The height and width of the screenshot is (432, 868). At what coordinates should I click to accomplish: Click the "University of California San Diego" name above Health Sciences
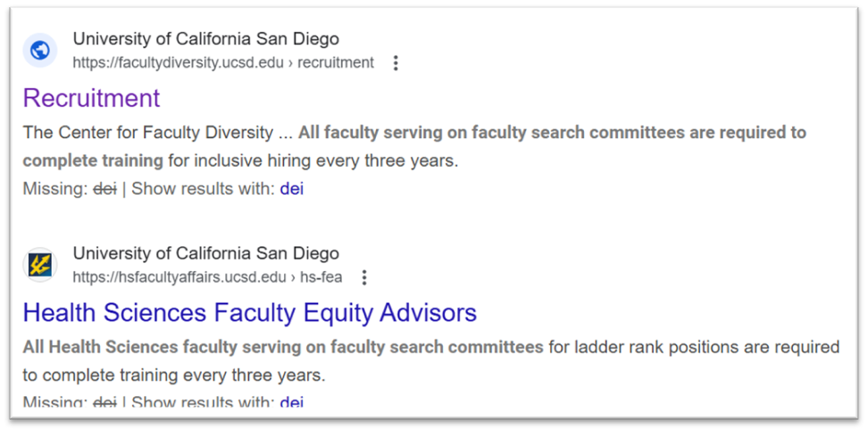[x=205, y=253]
